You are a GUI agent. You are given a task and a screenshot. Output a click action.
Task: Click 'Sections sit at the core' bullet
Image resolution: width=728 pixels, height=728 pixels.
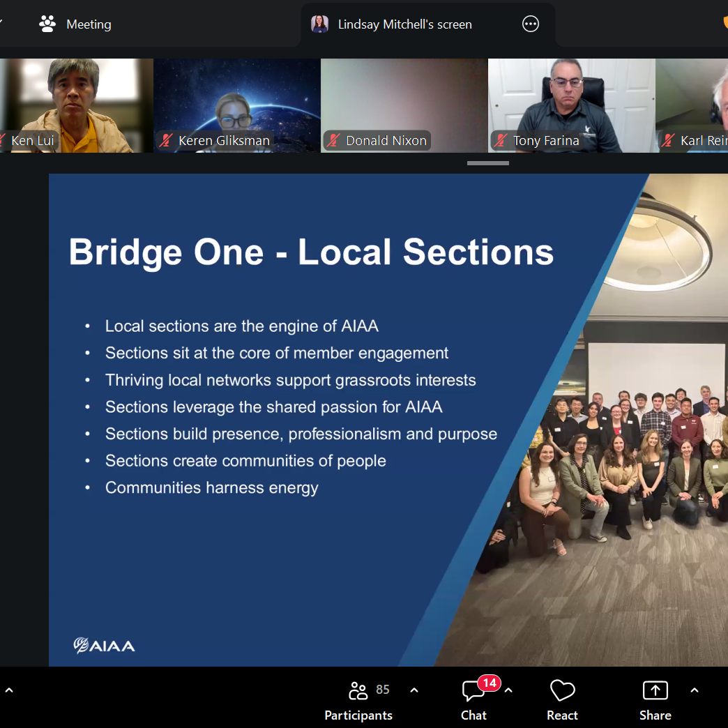[x=277, y=353]
